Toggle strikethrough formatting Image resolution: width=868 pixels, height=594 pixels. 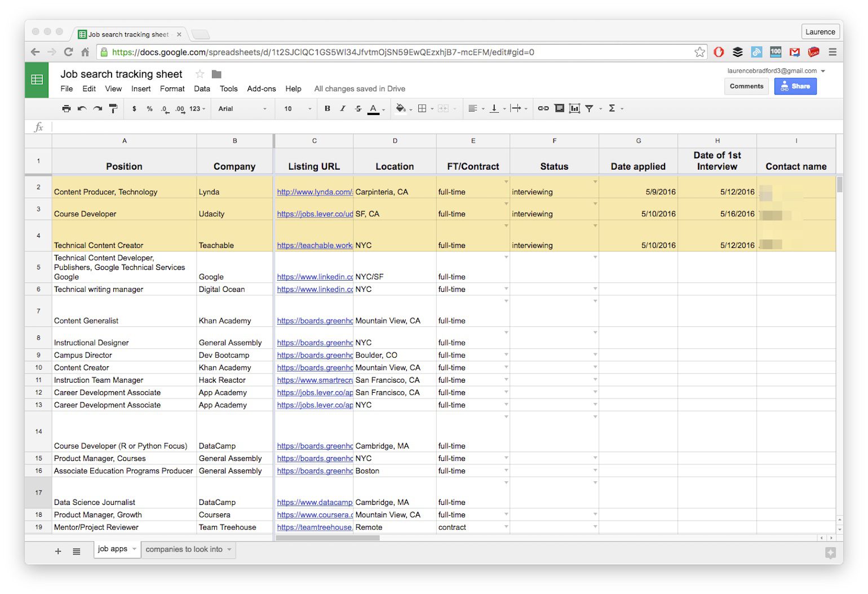point(358,109)
